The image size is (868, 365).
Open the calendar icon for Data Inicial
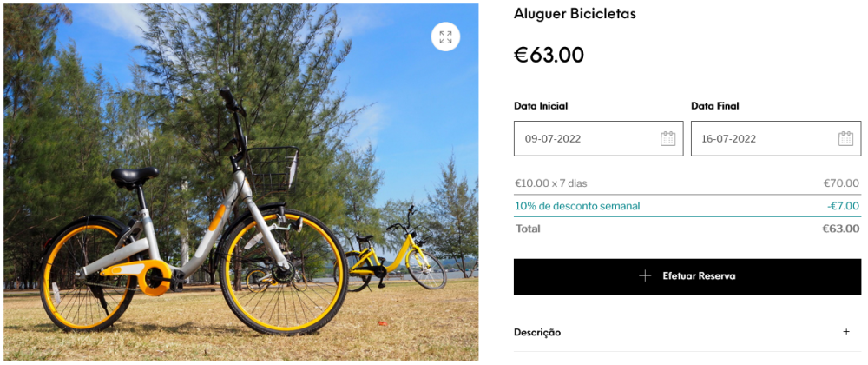tap(667, 138)
